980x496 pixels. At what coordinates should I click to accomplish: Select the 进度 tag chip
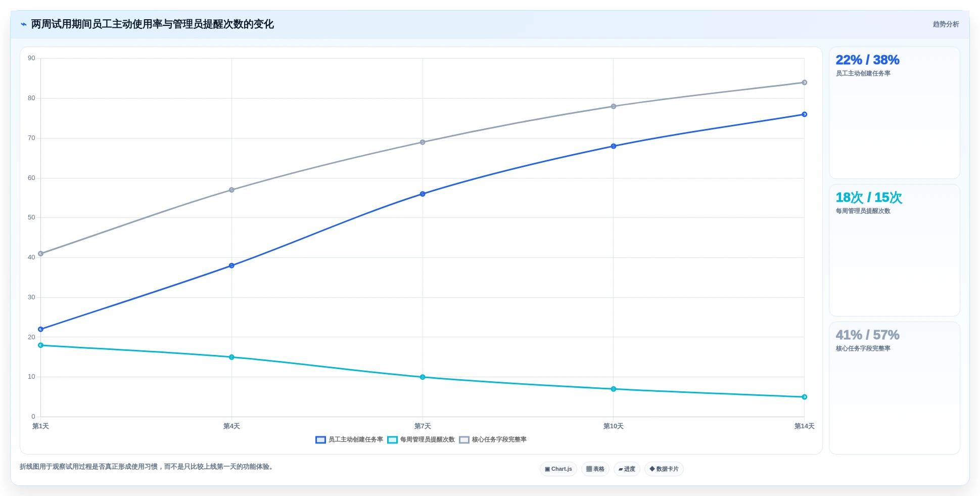coord(627,469)
